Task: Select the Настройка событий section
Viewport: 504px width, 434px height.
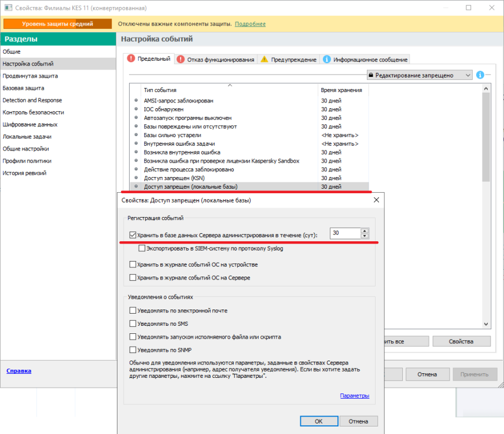Action: point(58,64)
